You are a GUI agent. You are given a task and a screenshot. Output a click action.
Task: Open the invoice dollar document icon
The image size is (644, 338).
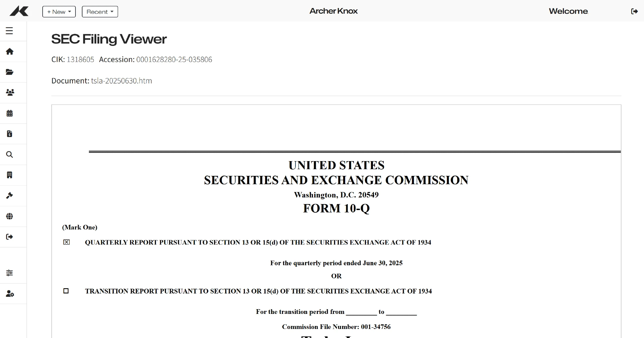pos(10,134)
